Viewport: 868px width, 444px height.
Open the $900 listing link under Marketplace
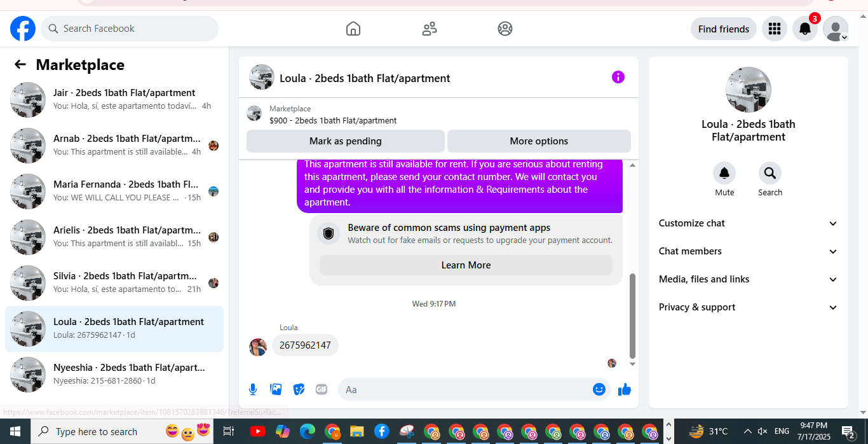tap(333, 120)
